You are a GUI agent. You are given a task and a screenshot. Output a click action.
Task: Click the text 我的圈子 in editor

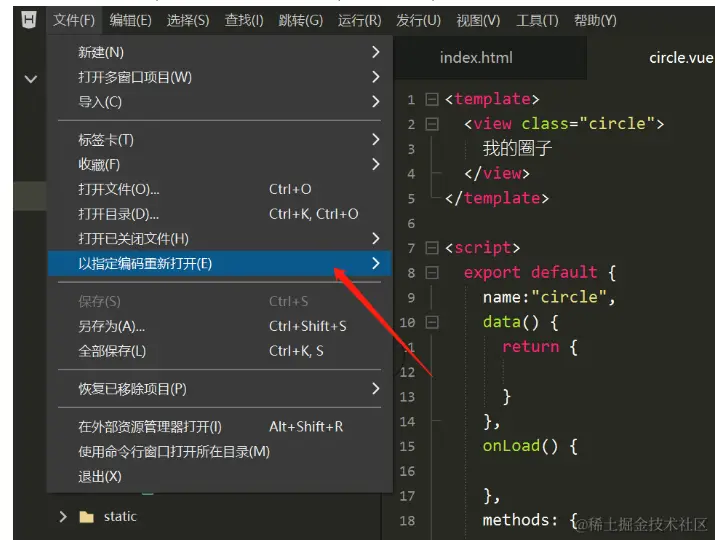pos(517,148)
